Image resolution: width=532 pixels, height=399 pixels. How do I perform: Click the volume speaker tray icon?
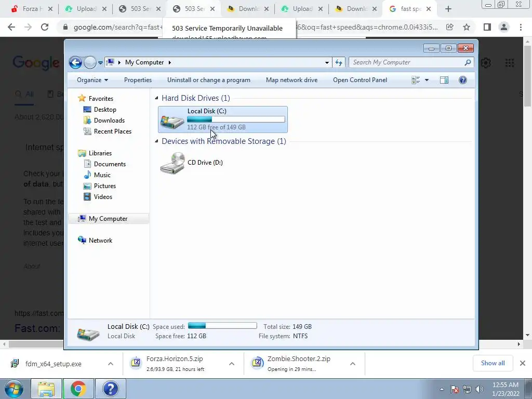point(480,389)
